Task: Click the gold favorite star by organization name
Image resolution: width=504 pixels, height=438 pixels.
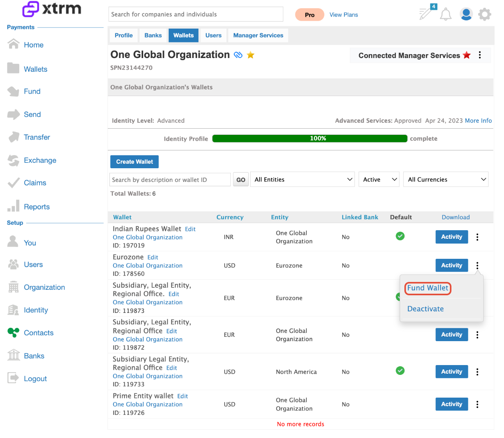Action: [251, 55]
